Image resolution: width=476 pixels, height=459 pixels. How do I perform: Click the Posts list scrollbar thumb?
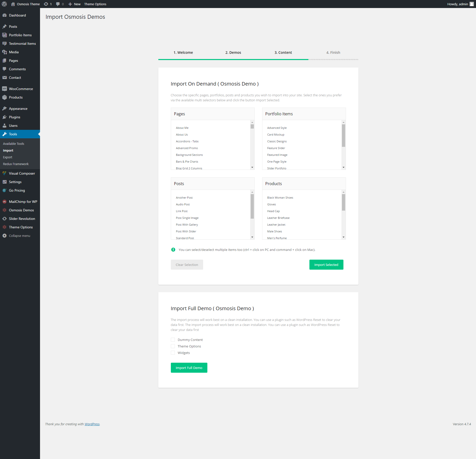252,206
